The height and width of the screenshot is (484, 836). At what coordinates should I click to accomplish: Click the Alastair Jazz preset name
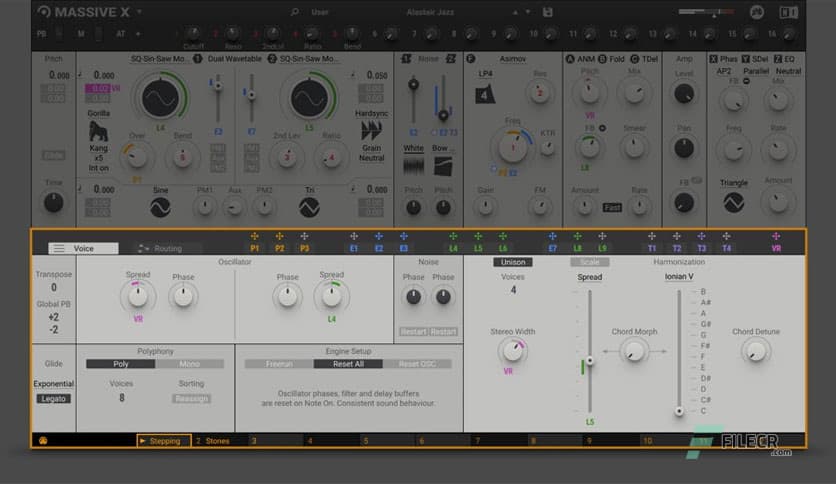(430, 12)
